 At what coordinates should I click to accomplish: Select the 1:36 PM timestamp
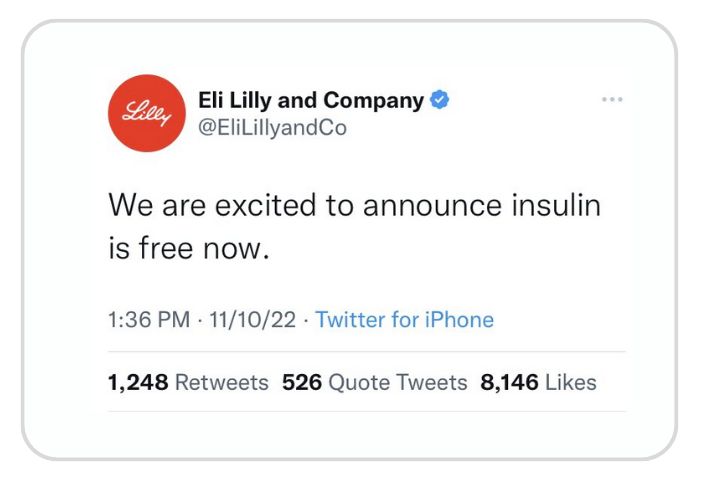[x=149, y=320]
